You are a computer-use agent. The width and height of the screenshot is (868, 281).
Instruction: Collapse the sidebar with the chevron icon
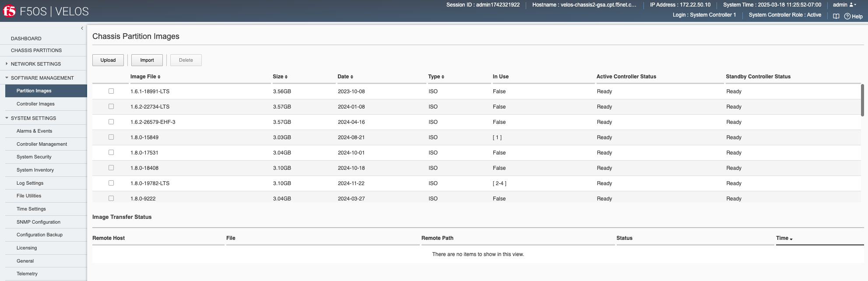point(82,28)
